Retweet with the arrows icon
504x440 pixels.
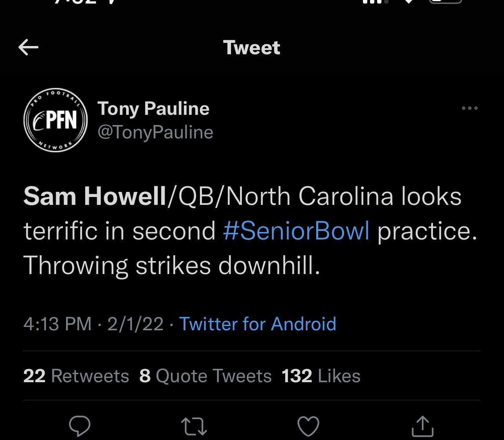194,426
